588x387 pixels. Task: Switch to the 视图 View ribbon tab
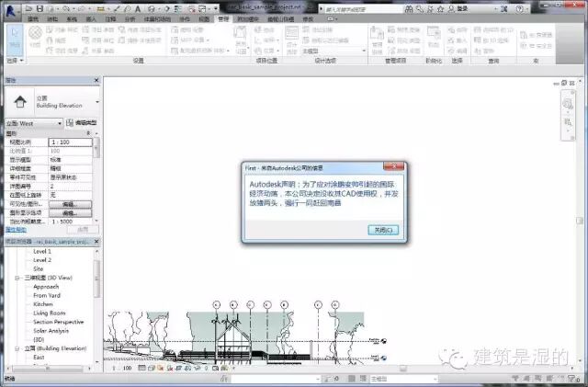204,18
